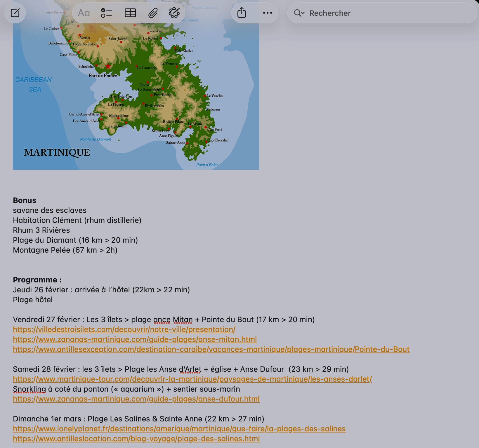The width and height of the screenshot is (479, 448).
Task: Expand search options next to magnifier
Action: pos(299,13)
